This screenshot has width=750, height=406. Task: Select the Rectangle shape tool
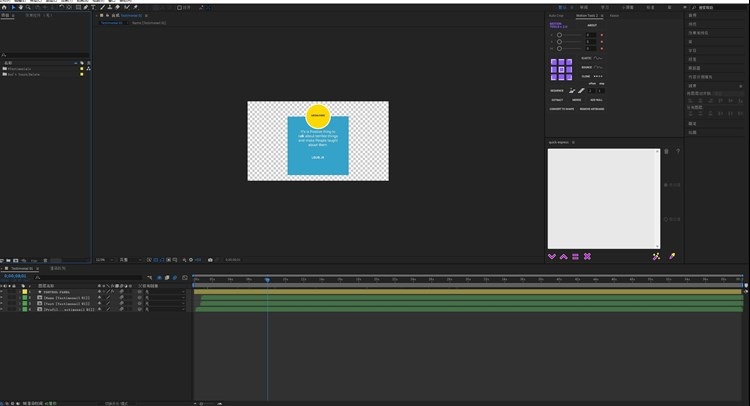coord(78,8)
